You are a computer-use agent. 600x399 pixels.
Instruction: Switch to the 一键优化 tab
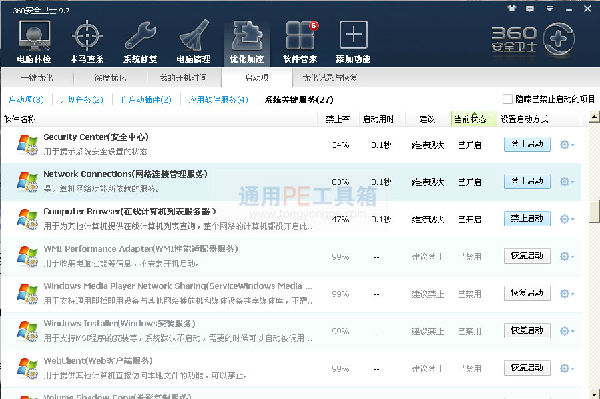tap(37, 78)
